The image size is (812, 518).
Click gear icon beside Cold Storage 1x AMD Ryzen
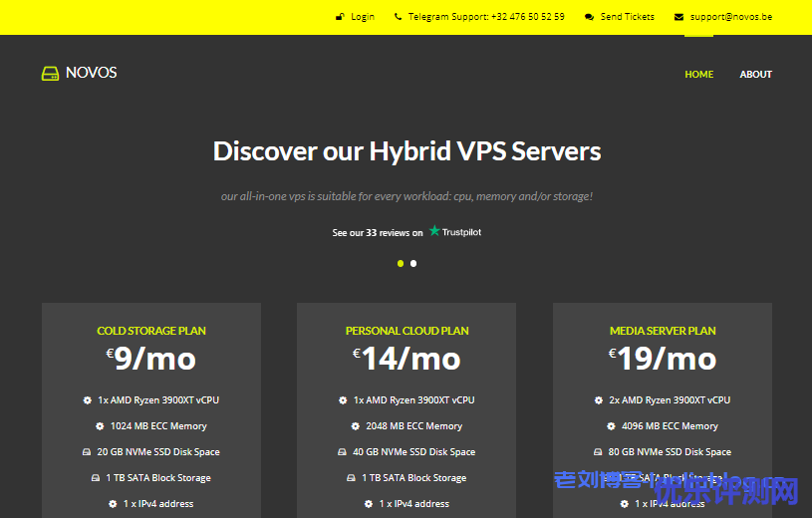click(x=87, y=399)
